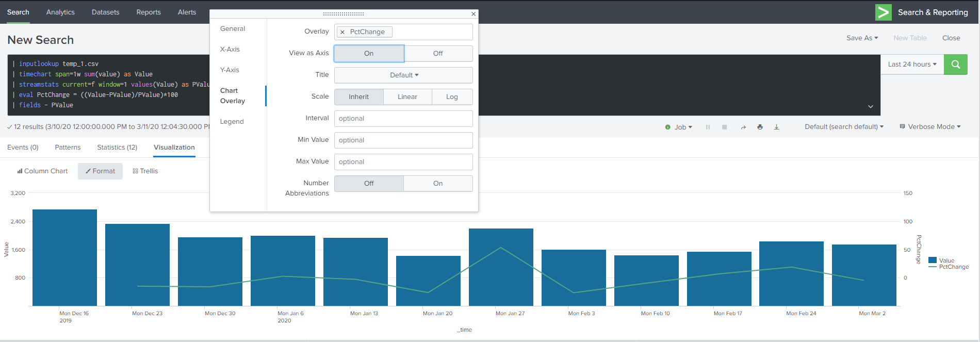
Task: Stop the search job
Action: 724,127
